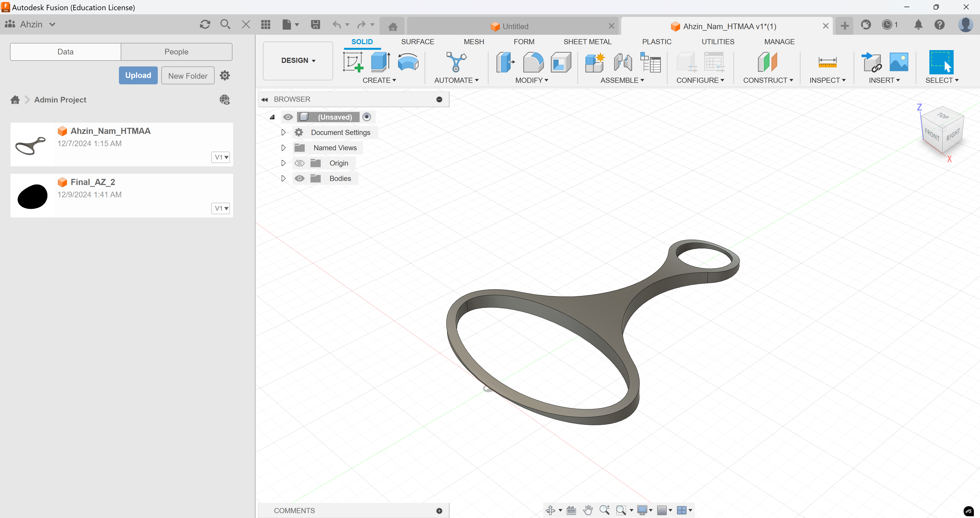Screen dimensions: 980x518
Task: Select the Extrude tool
Action: [381, 62]
